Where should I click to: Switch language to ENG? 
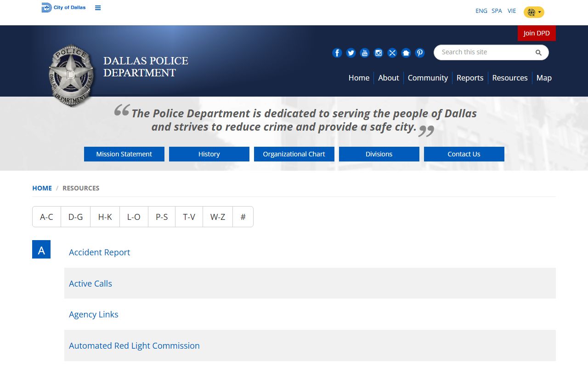click(x=481, y=11)
